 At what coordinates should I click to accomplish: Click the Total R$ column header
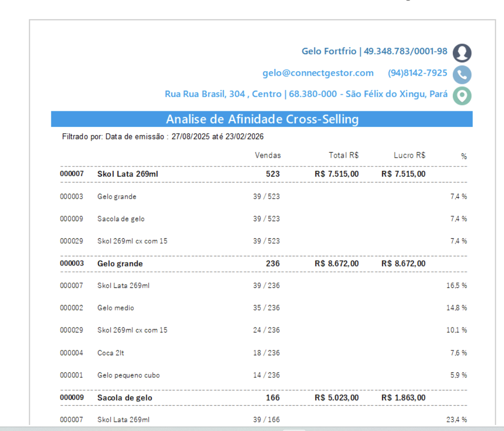[x=343, y=156]
